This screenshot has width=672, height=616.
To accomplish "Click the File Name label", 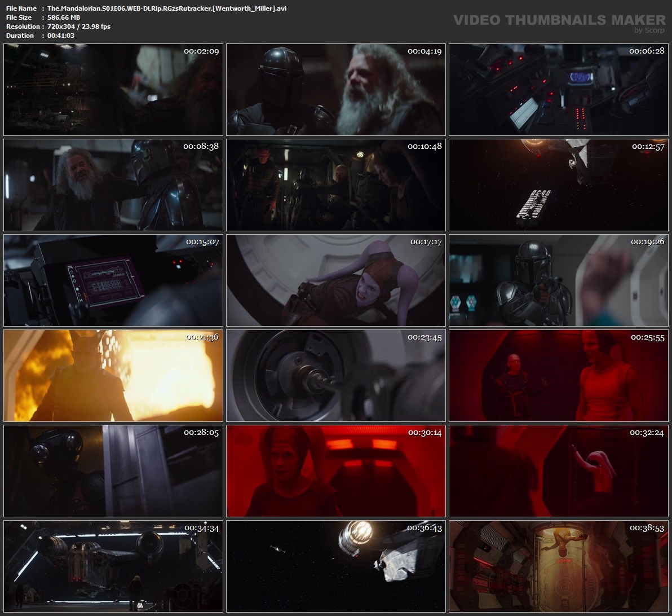I will pyautogui.click(x=21, y=8).
